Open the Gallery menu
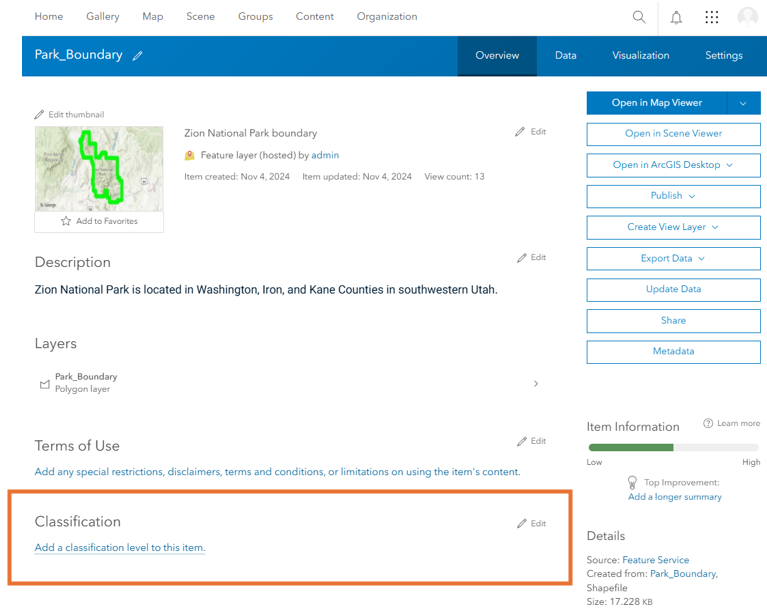 tap(103, 17)
